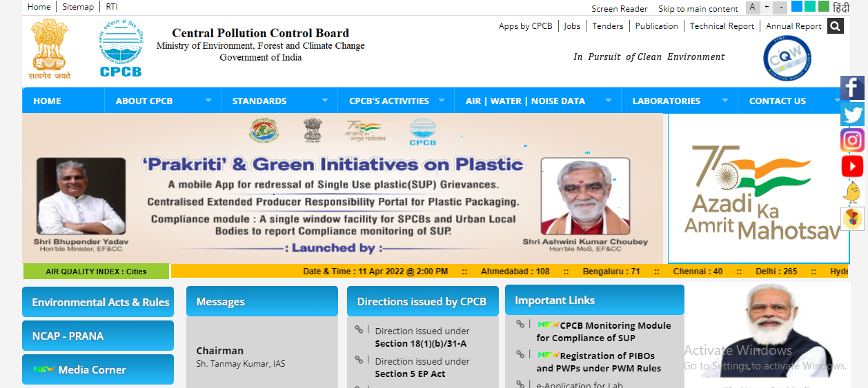Expand LABORATORIES dropdown arrow

(x=725, y=100)
